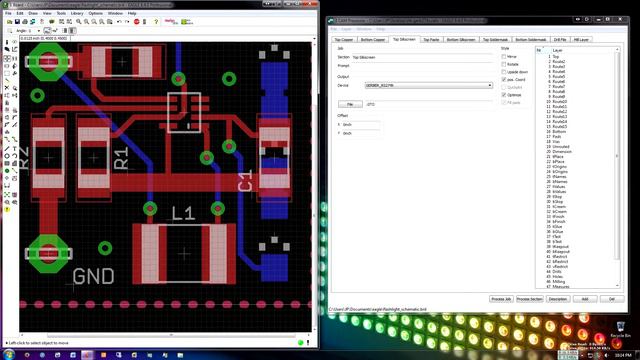Screen dimensions: 640x360
Task: Zoom to fit with magnifier icon
Action: pos(78,22)
